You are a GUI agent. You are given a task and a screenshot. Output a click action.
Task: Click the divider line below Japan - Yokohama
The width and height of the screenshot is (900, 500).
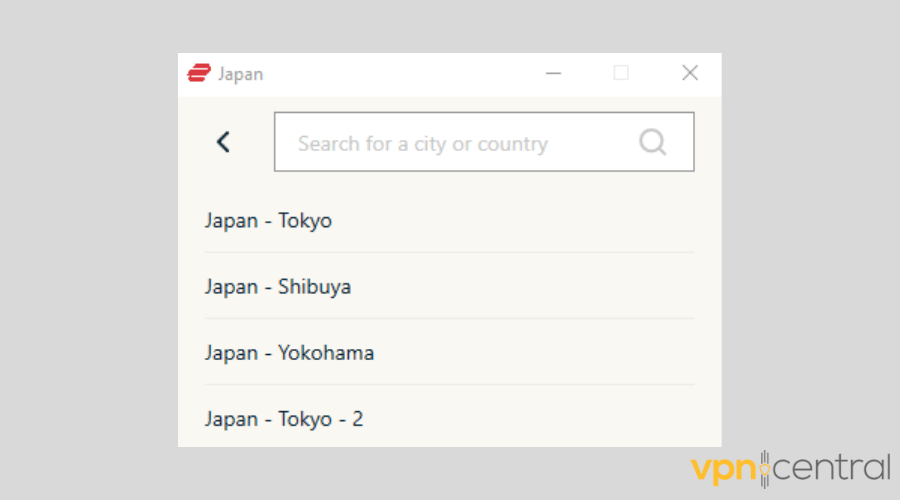point(449,385)
